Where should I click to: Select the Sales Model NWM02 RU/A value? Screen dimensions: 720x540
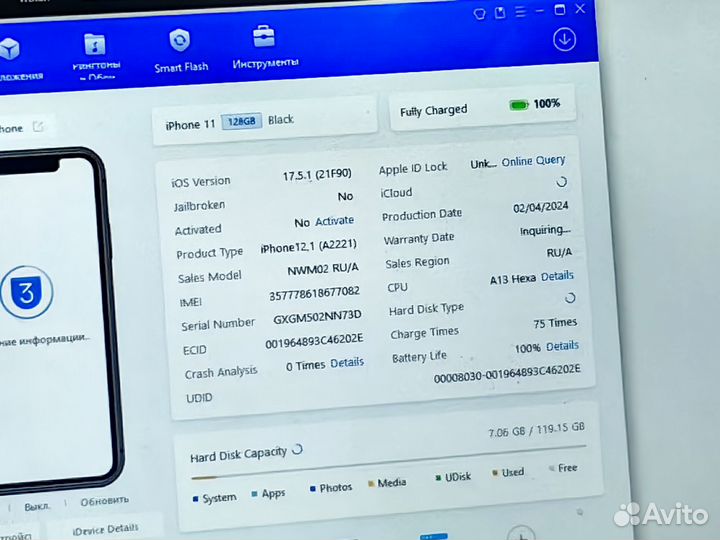point(323,269)
